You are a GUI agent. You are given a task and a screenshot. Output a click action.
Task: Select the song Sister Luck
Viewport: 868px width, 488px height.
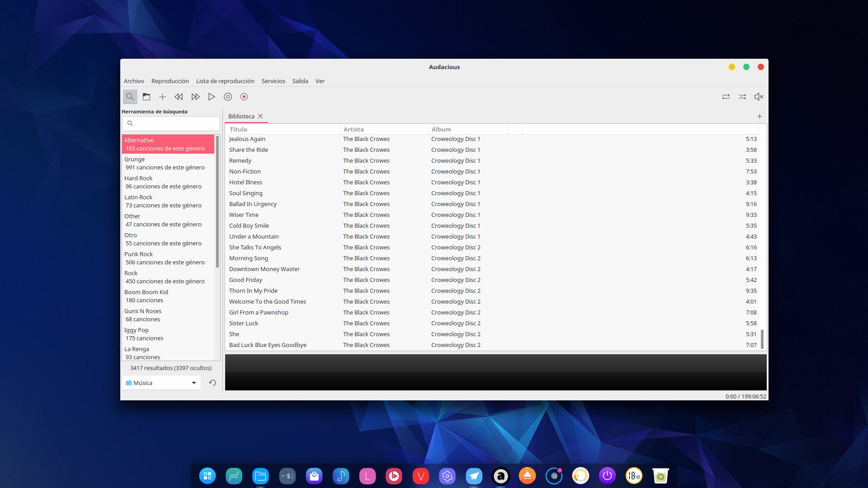tap(493, 323)
